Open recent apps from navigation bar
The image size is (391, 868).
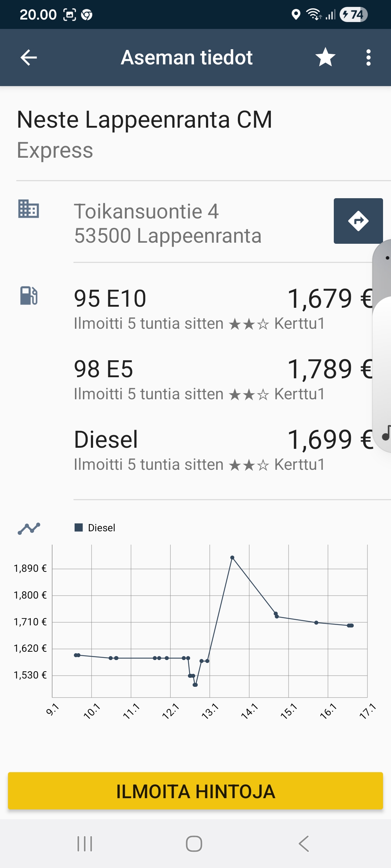(x=85, y=844)
